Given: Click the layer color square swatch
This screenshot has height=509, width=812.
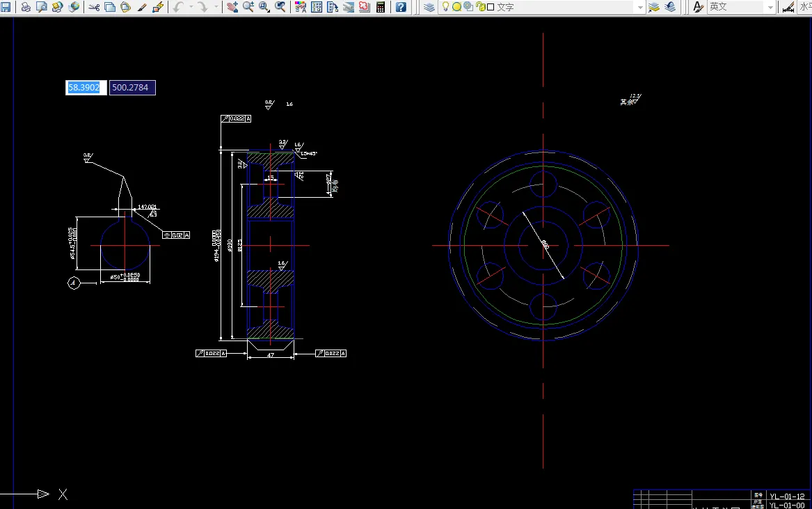Looking at the screenshot, I should coord(491,7).
